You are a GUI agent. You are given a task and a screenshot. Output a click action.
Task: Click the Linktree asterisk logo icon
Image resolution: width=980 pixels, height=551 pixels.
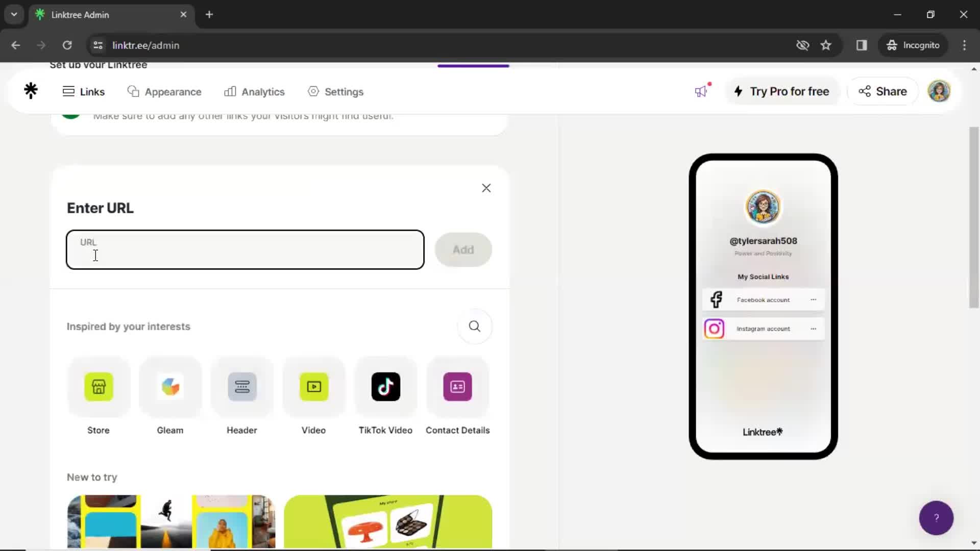pyautogui.click(x=30, y=91)
